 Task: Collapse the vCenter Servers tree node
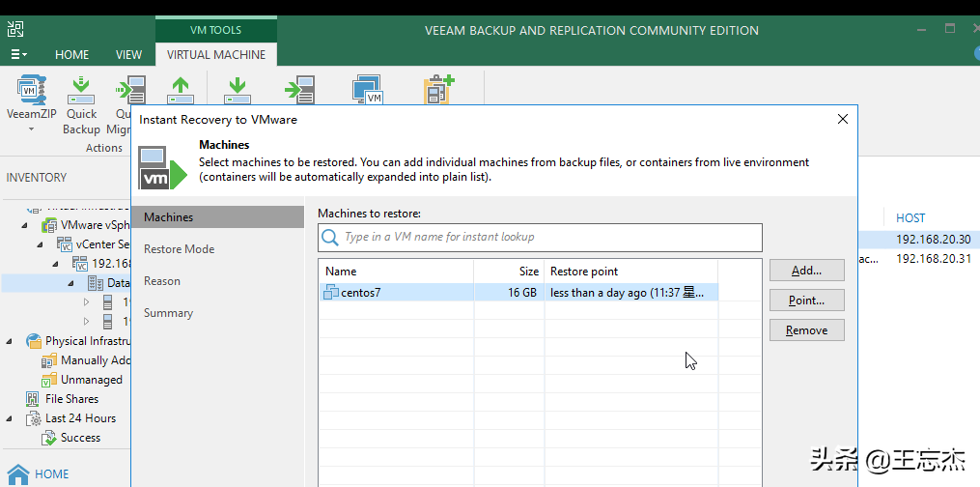pyautogui.click(x=40, y=244)
